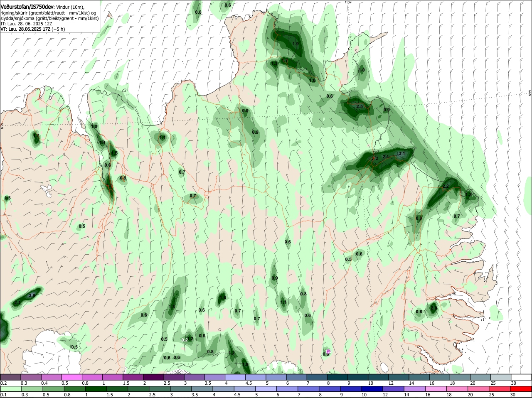
Task: Pick darkest purple snow swatch between 2 and 2.5
Action: 153,377
